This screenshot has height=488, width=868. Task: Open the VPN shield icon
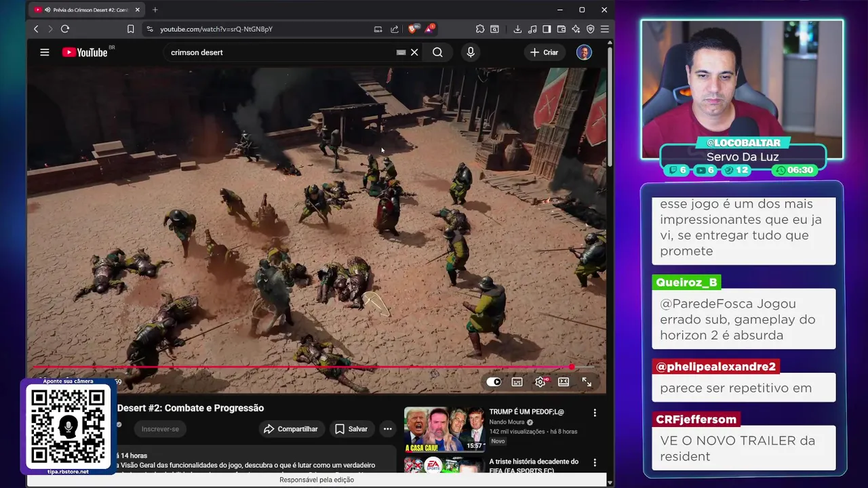pos(590,29)
